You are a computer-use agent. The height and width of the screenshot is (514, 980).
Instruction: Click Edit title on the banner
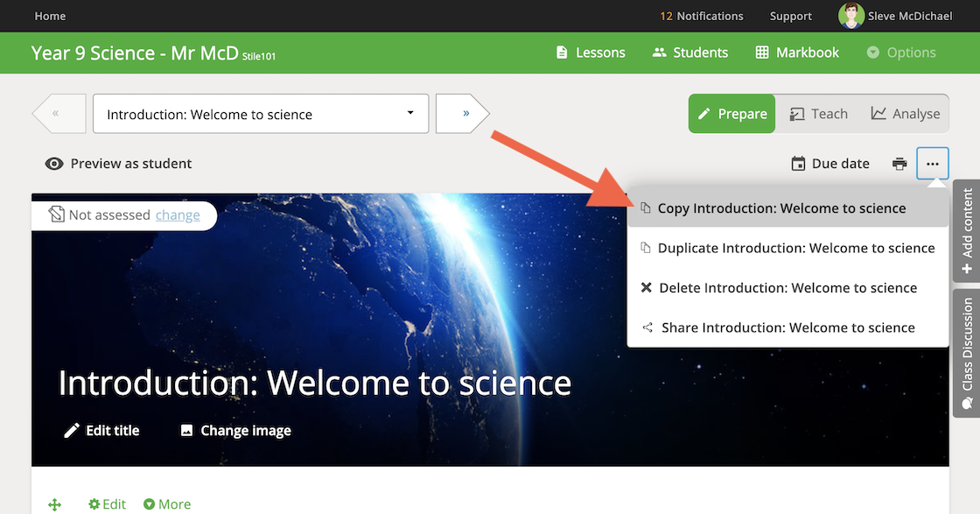(101, 431)
